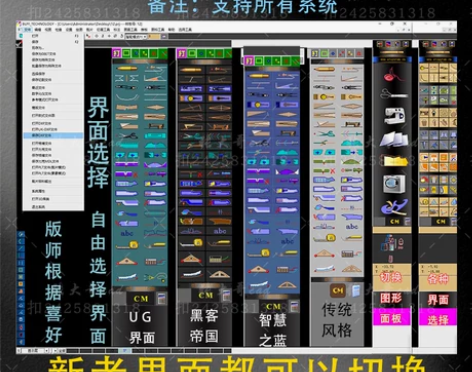Select the pencil tool in the blue panel
Screen dimensions: 472x372
[259, 76]
